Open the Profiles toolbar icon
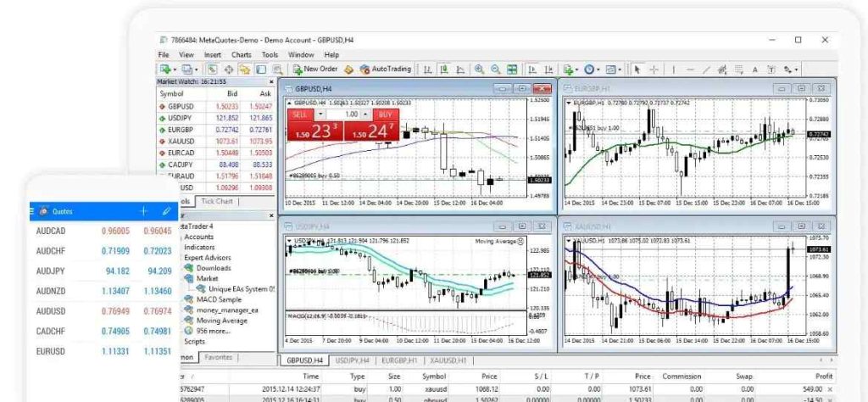The width and height of the screenshot is (868, 402). pyautogui.click(x=186, y=70)
